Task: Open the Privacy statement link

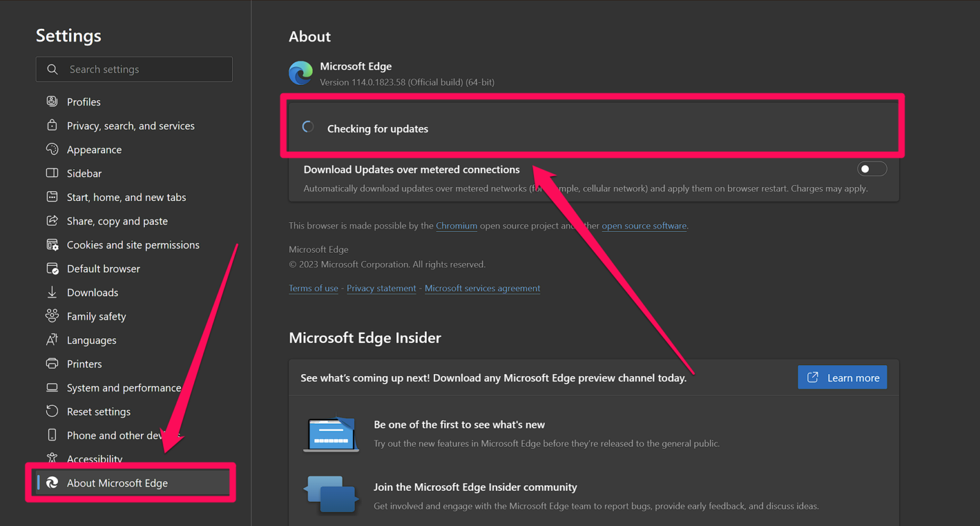Action: pos(381,289)
